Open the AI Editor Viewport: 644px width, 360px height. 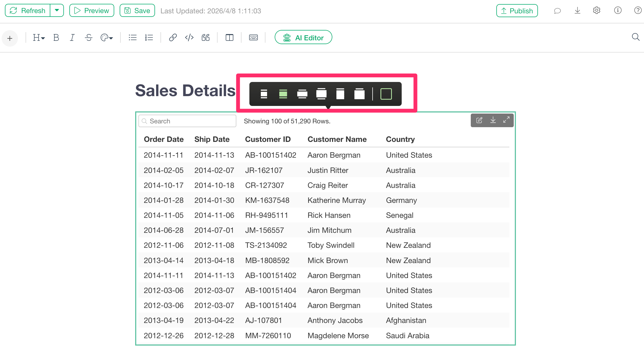click(x=303, y=38)
